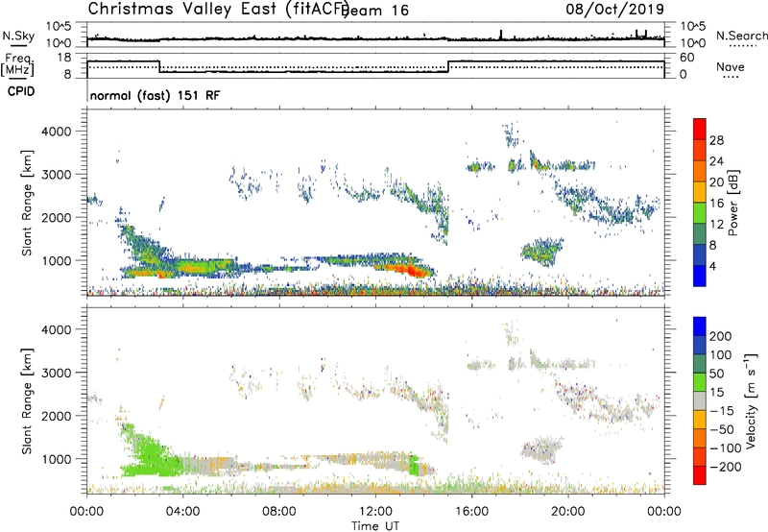This screenshot has width=768, height=532.
Task: Click the 24 label on power colorbar
Action: tap(716, 161)
